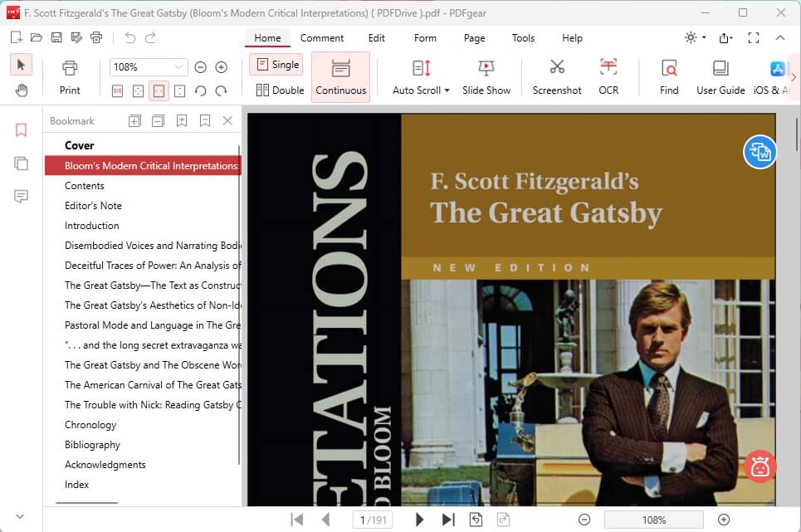Go to the last page
Image resolution: width=801 pixels, height=532 pixels.
tap(448, 520)
